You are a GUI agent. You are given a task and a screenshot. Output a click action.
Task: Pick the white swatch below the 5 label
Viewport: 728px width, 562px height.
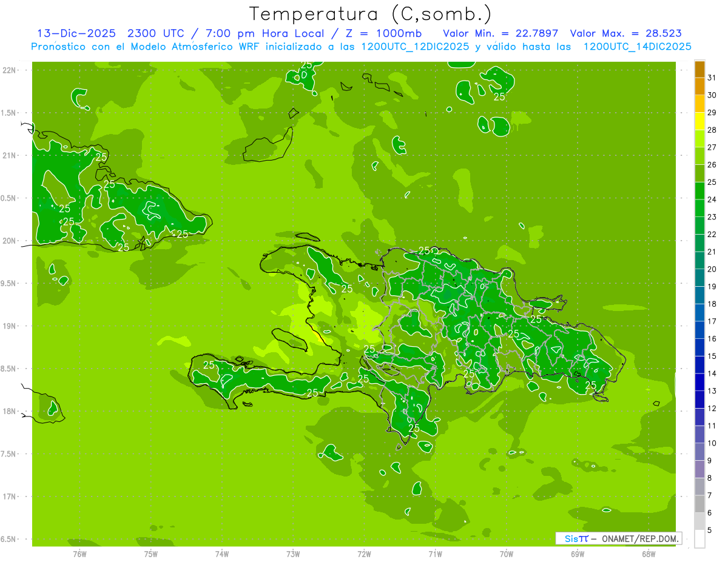click(x=699, y=539)
